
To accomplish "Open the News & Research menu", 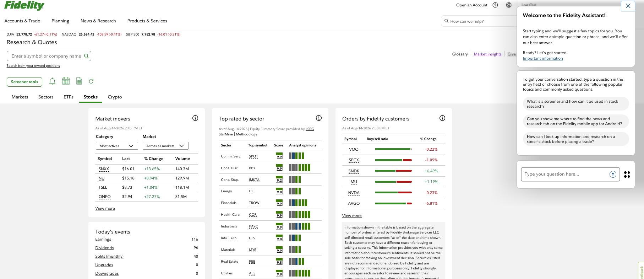I will (98, 21).
